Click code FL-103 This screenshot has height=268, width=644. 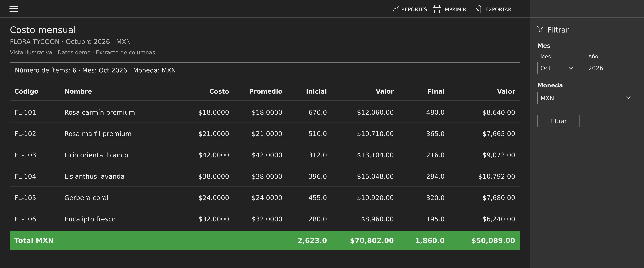tap(25, 155)
